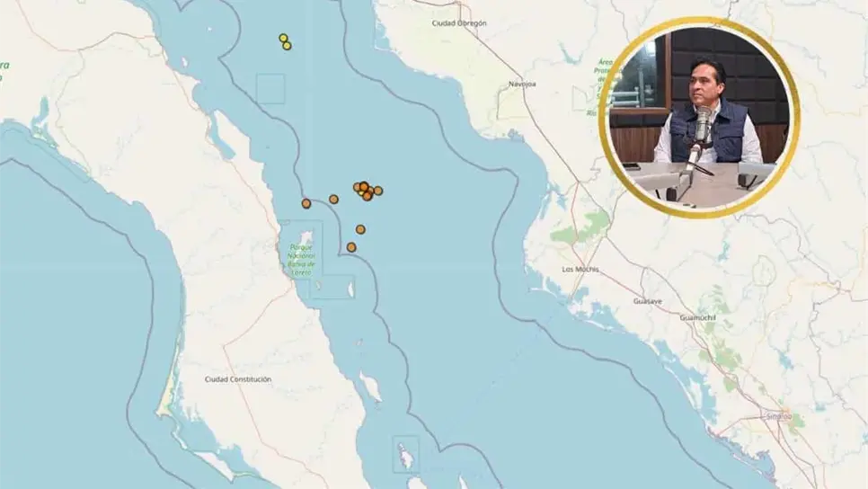Viewport: 868px width, 489px height.
Task: Select the Guasave city label
Action: coord(648,301)
